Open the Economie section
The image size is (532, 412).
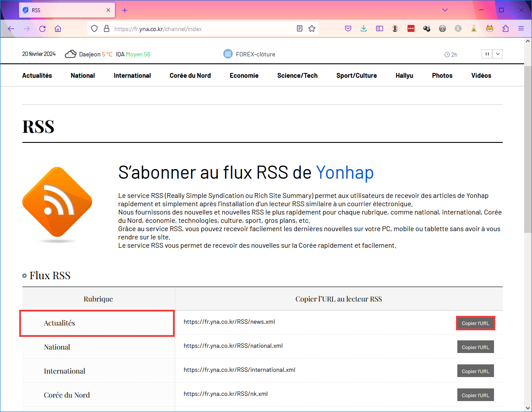[x=244, y=76]
